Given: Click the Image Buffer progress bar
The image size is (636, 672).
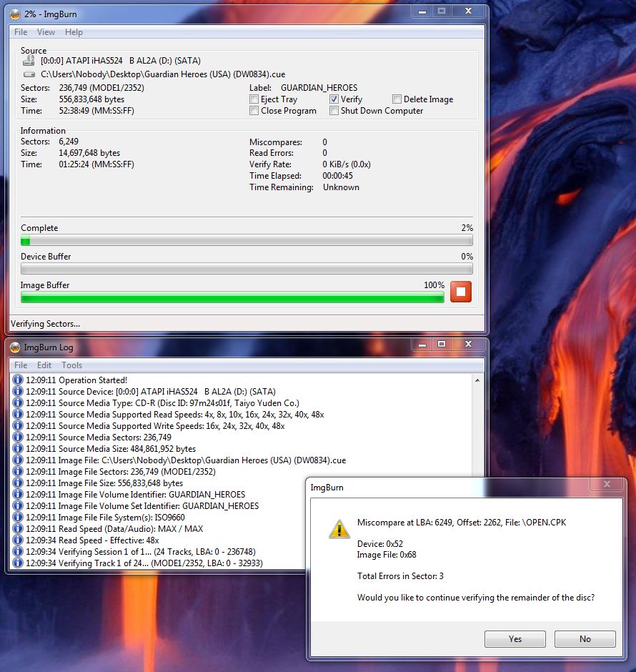Looking at the screenshot, I should point(232,297).
